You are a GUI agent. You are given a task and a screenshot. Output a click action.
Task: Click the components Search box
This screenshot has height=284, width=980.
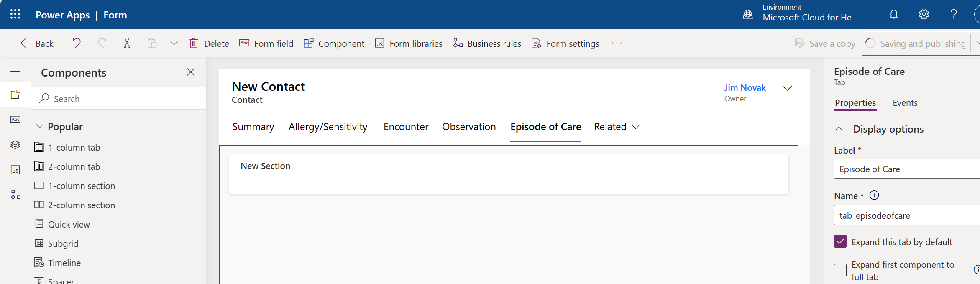119,99
